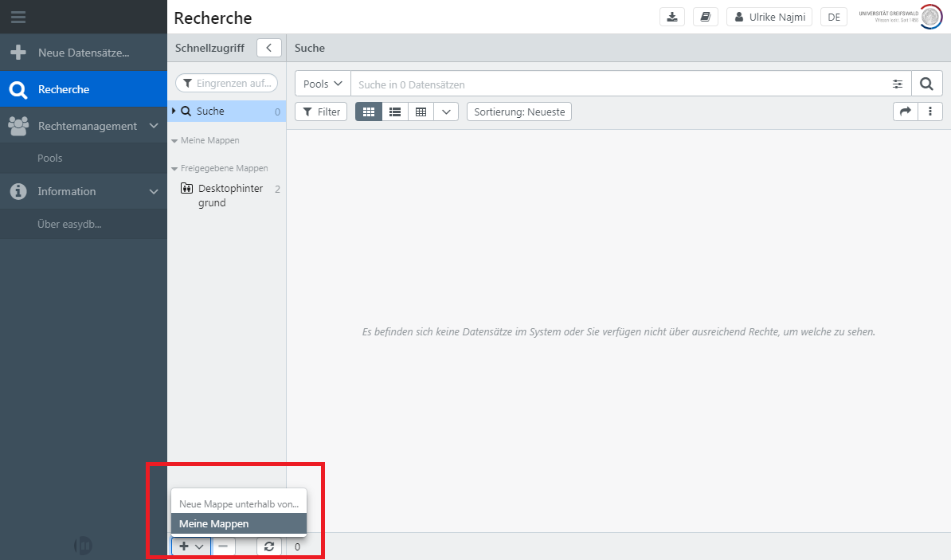This screenshot has height=560, width=951.
Task: Click the magnifier search button
Action: pos(926,84)
